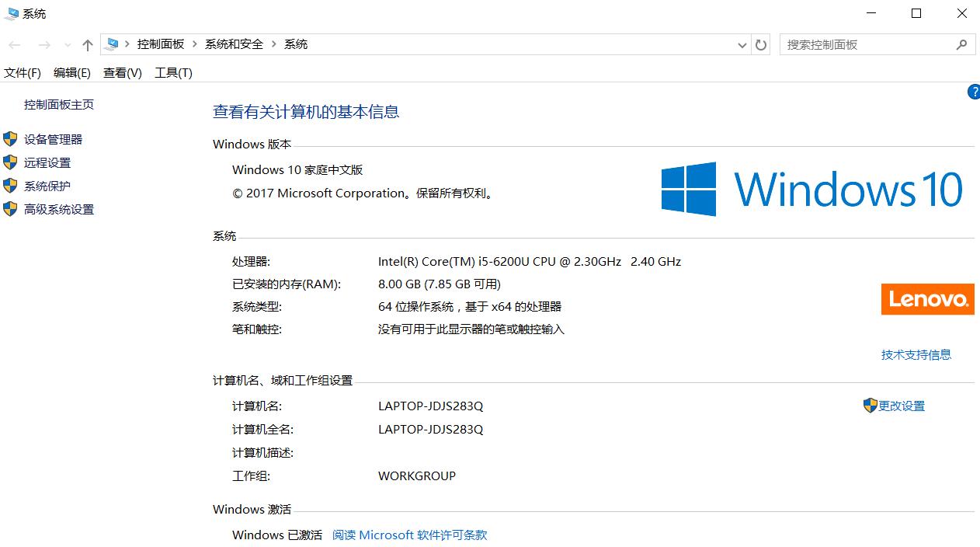Click the shield icon beside 设备管理器
Viewport: 980px width, 547px height.
tap(10, 139)
